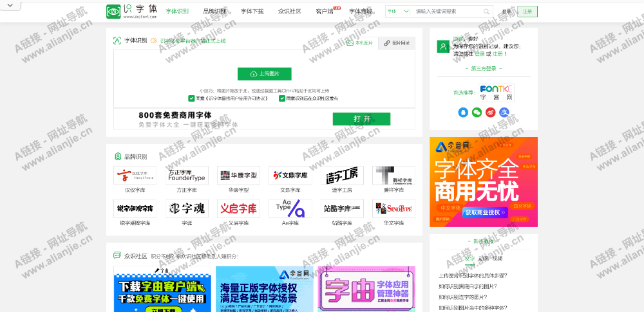Log in with the Weibo icon
The height and width of the screenshot is (312, 644).
pos(490,112)
